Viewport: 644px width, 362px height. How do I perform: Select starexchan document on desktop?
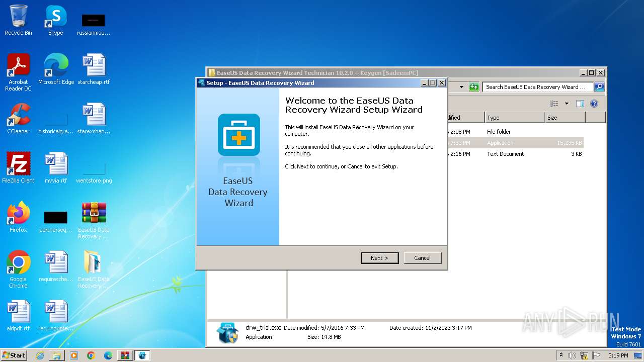pos(94,119)
